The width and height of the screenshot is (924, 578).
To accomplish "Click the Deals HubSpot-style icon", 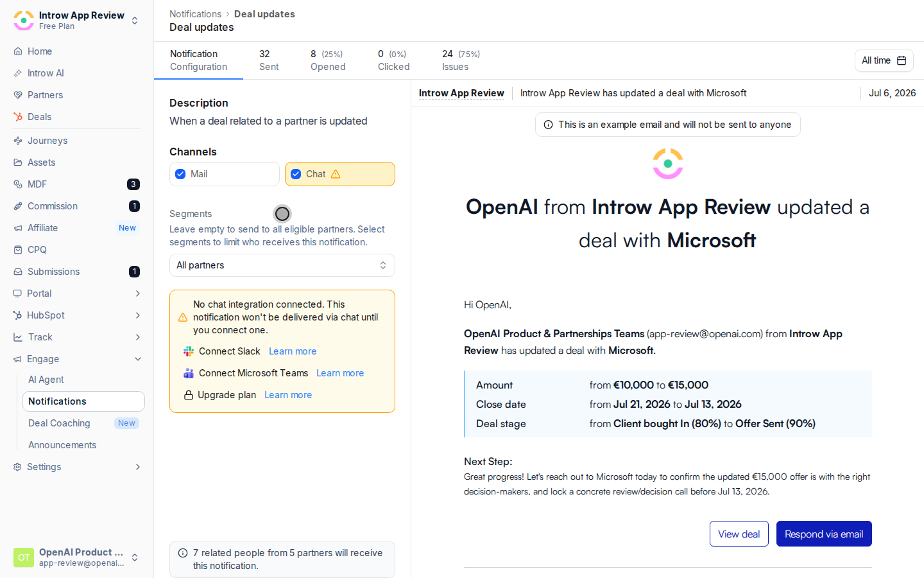I will [18, 117].
